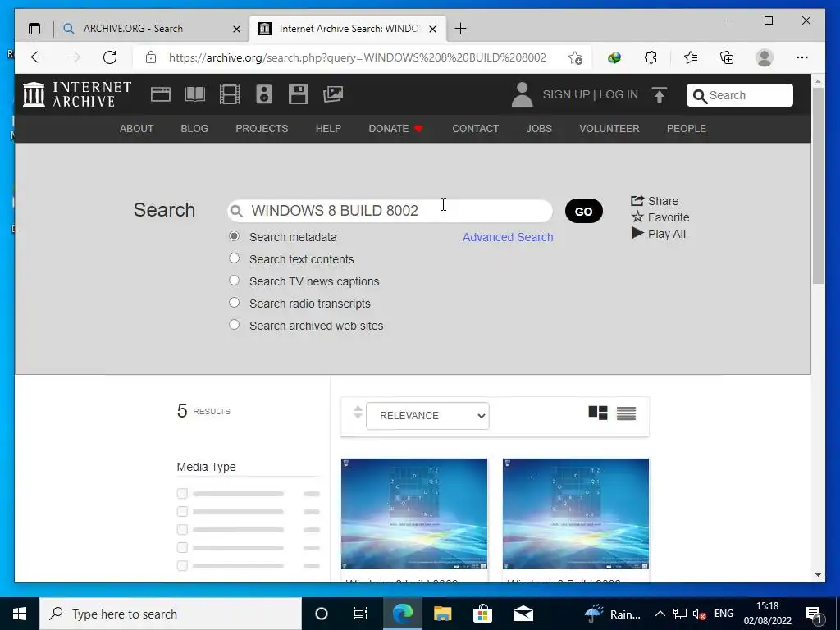Click the Favorite link
Viewport: 840px width, 630px height.
[x=660, y=217]
